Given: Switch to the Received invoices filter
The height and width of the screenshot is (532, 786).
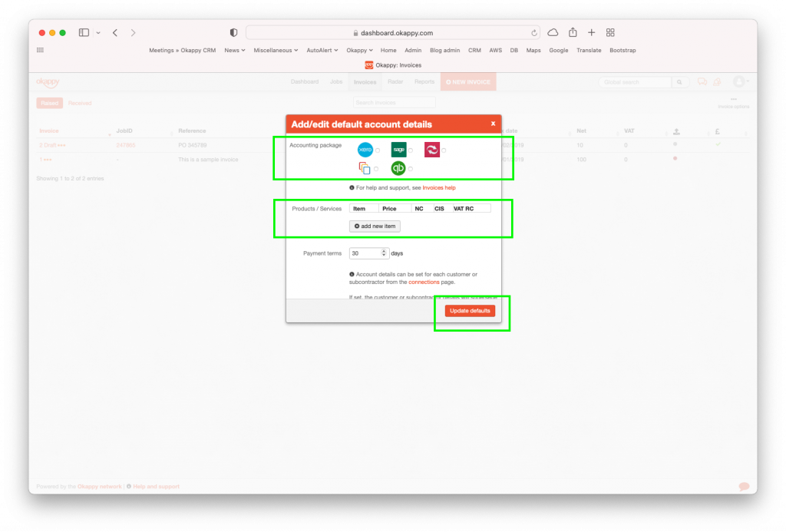Looking at the screenshot, I should pos(80,104).
